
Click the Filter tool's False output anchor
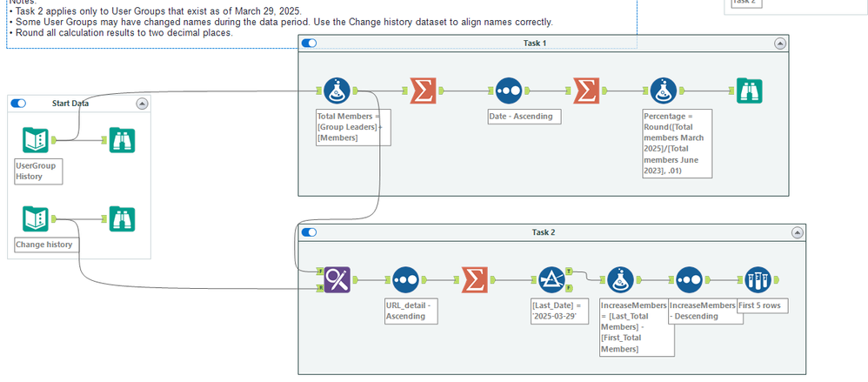(569, 288)
